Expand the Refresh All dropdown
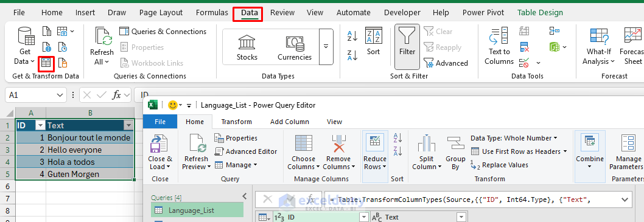Viewport: 644px width, 222px height. click(102, 62)
